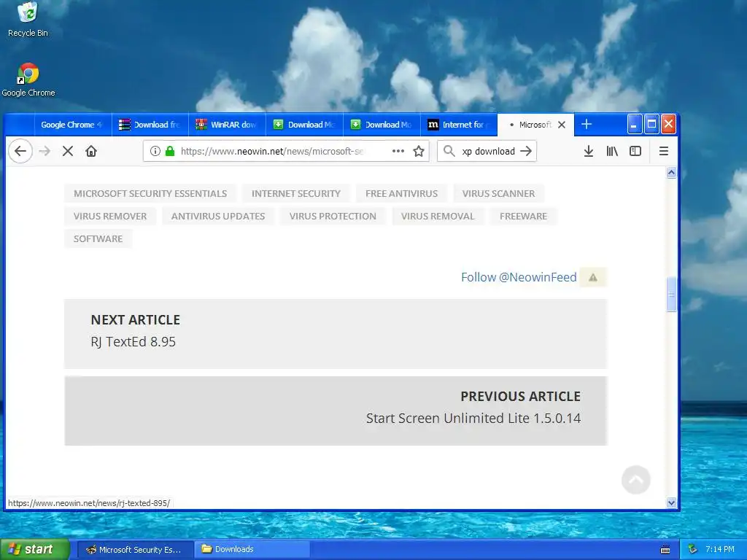This screenshot has width=747, height=560.
Task: Click the green padlock security icon
Action: point(169,151)
